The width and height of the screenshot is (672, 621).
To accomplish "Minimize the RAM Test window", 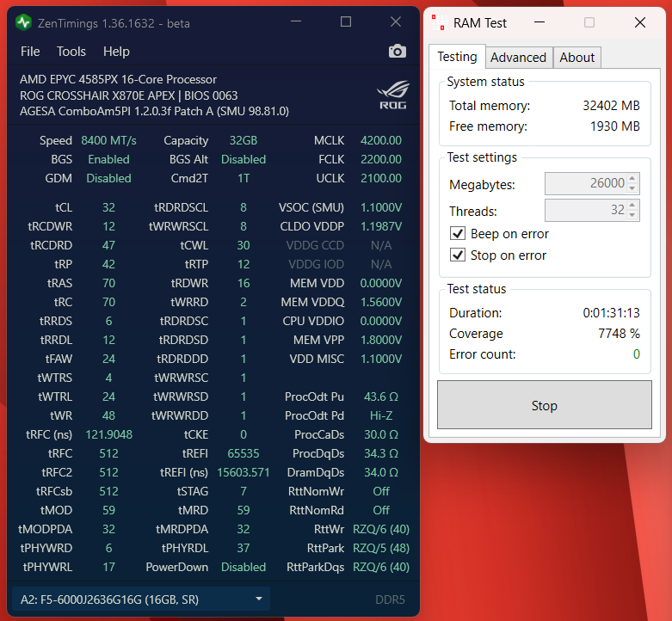I will (x=539, y=22).
